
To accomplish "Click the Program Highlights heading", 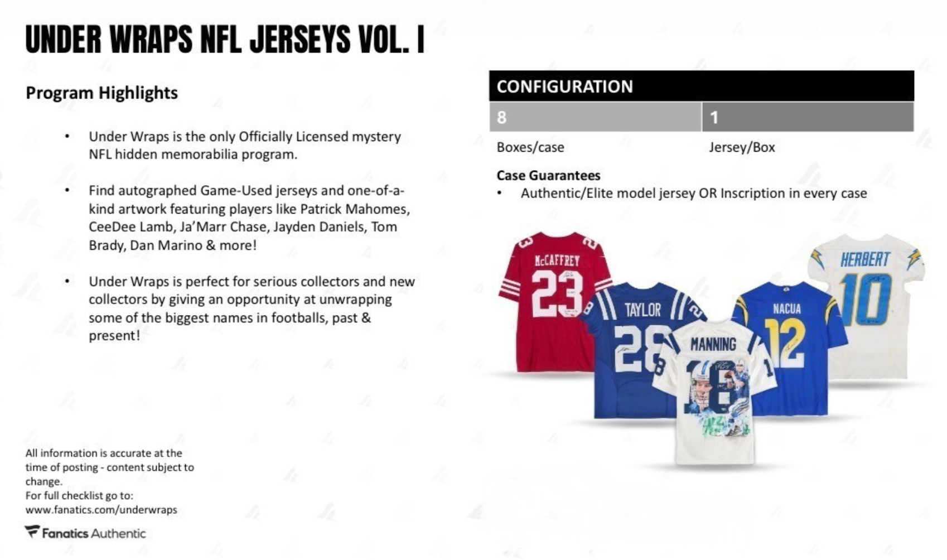I will pyautogui.click(x=102, y=93).
